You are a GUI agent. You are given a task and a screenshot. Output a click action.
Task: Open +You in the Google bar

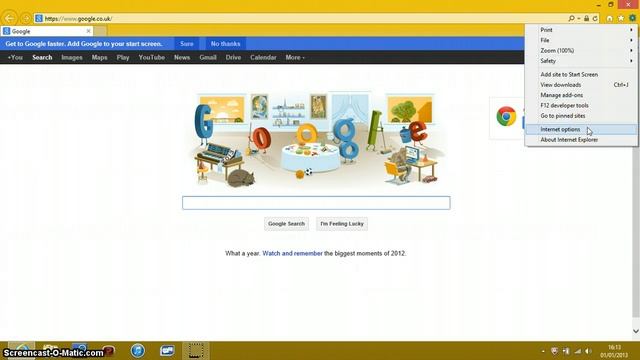15,58
